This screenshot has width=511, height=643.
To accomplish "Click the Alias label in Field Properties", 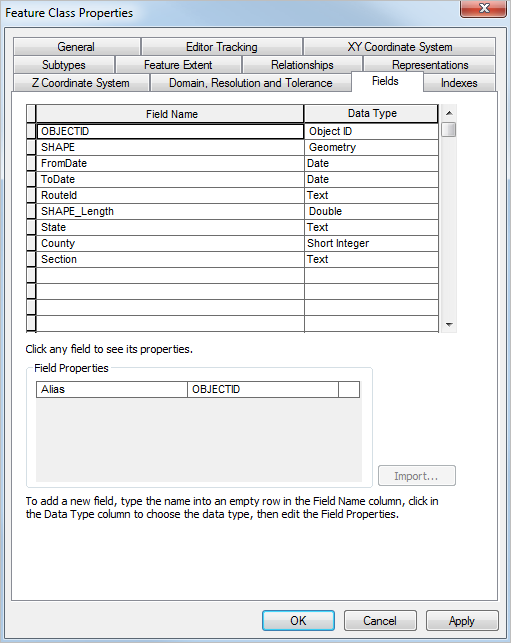I will pos(112,389).
